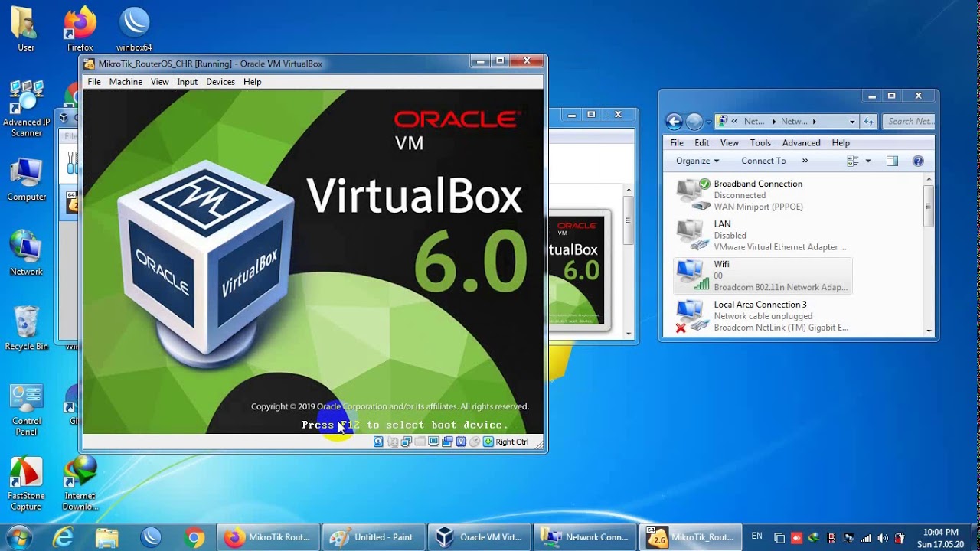Go back in the Network Connections window
Screen dimensions: 980x551
(x=674, y=121)
